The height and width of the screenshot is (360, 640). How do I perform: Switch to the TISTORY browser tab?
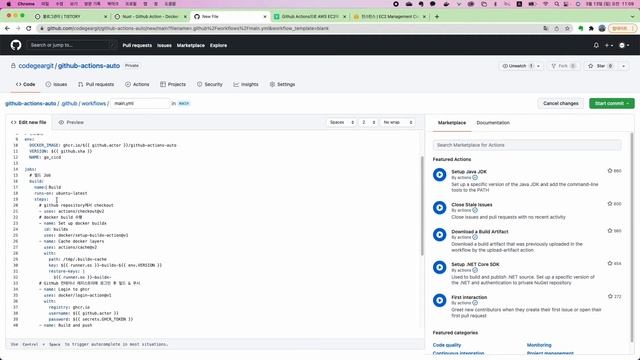pyautogui.click(x=69, y=16)
